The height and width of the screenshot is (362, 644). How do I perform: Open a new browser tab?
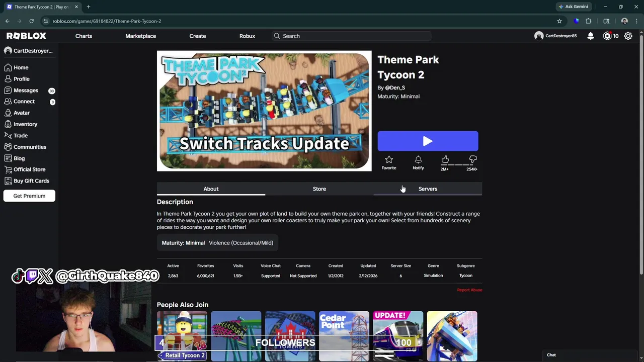click(x=88, y=7)
